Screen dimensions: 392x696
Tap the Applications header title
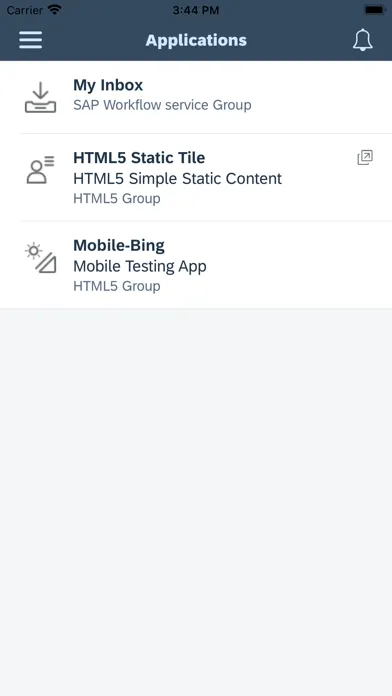tap(196, 40)
